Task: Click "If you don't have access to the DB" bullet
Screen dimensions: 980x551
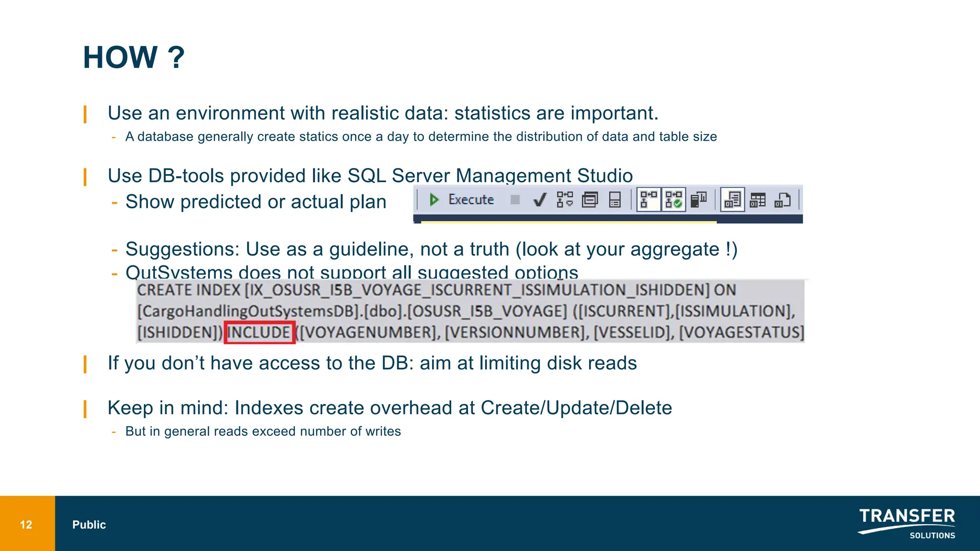Action: point(372,363)
